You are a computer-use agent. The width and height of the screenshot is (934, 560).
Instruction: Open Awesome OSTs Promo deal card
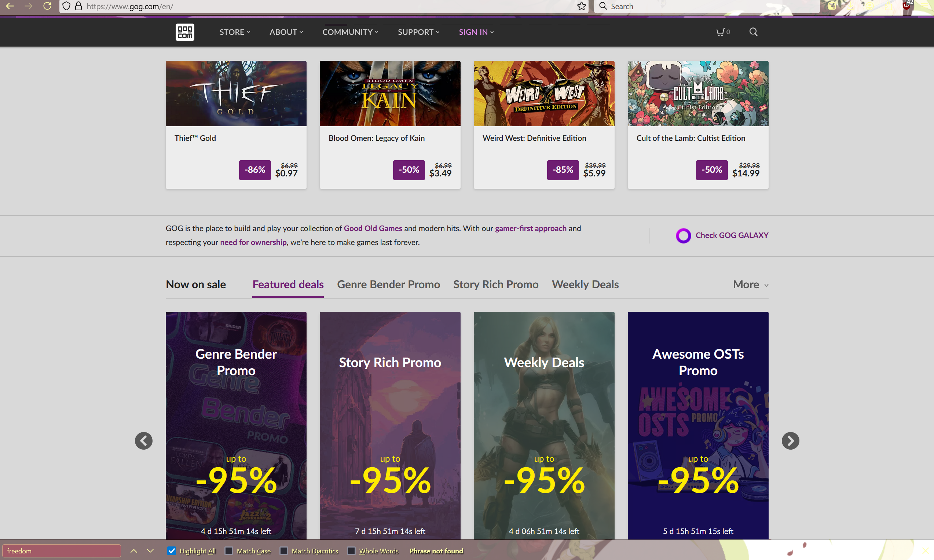pyautogui.click(x=698, y=426)
